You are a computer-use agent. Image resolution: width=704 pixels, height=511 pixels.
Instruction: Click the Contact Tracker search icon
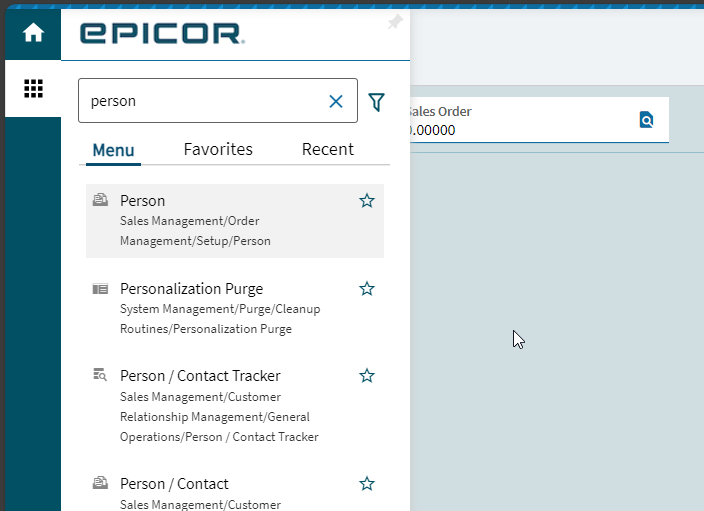pos(100,374)
